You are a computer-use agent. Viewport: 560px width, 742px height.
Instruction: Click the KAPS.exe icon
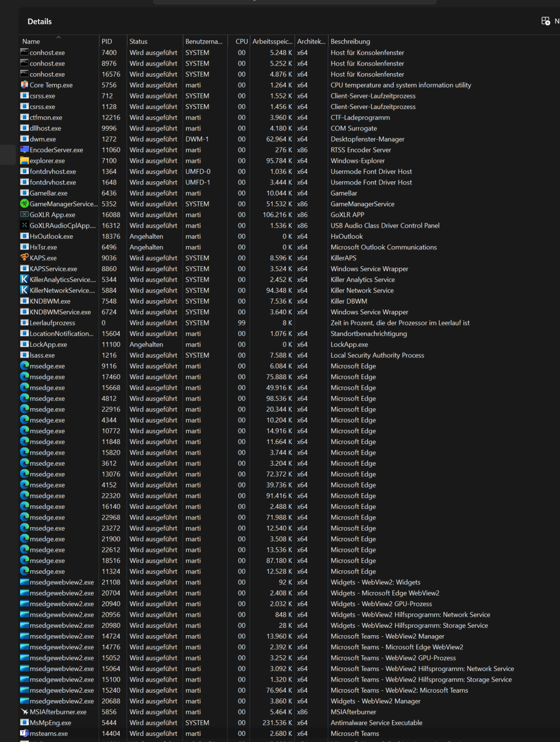click(24, 258)
